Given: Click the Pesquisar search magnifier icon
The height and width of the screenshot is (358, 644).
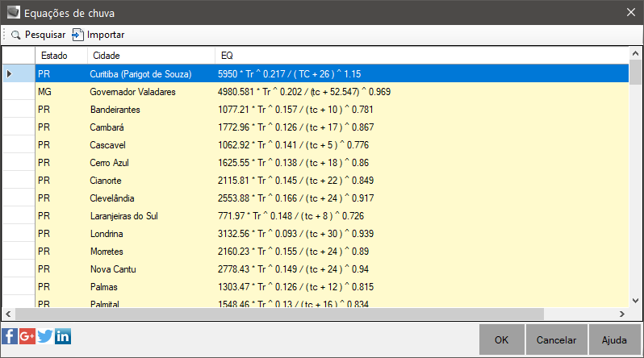Looking at the screenshot, I should (x=15, y=35).
